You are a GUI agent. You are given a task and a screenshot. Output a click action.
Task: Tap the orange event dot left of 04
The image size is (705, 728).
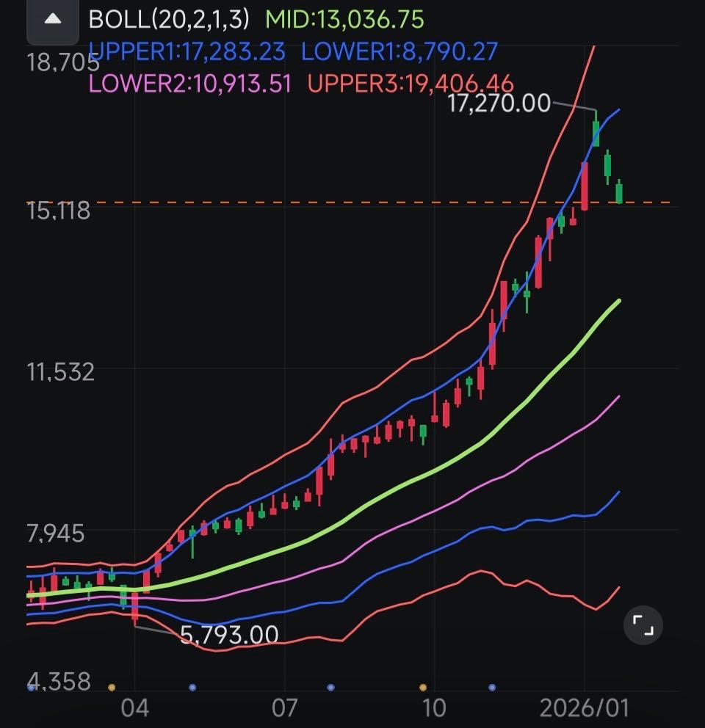[112, 688]
